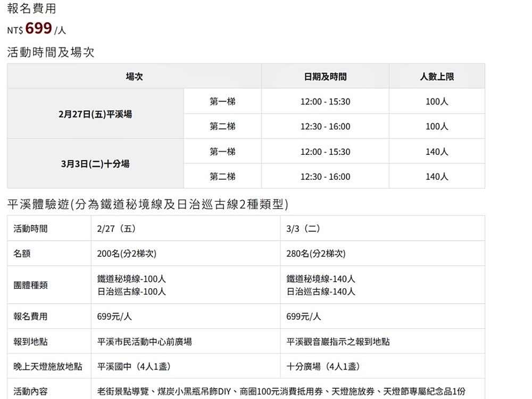The image size is (532, 399).
Task: Click the 平溪體驗遊 section heading
Action: click(x=148, y=204)
